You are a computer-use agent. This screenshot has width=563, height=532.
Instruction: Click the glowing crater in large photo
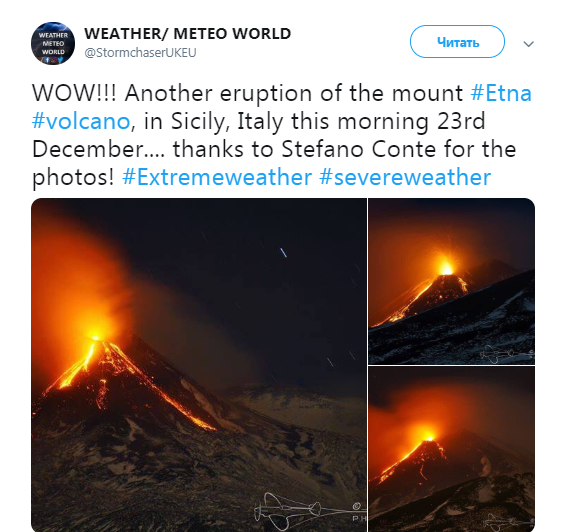(96, 336)
